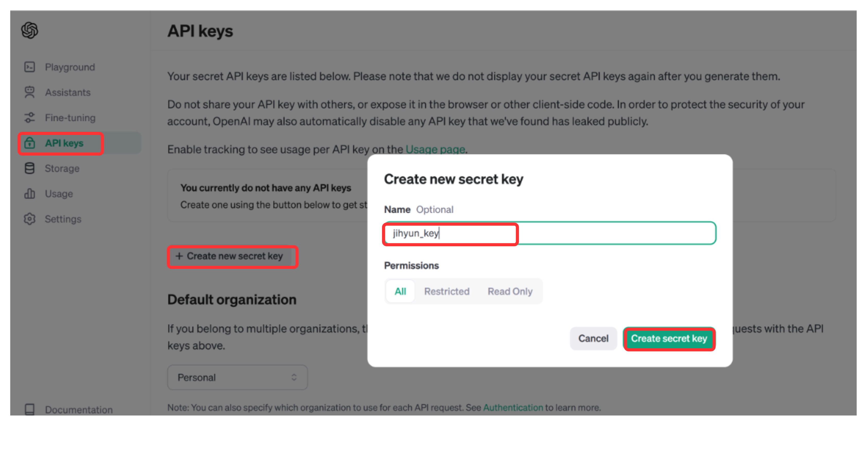The width and height of the screenshot is (868, 474).
Task: Click the API keys lock icon
Action: point(30,143)
